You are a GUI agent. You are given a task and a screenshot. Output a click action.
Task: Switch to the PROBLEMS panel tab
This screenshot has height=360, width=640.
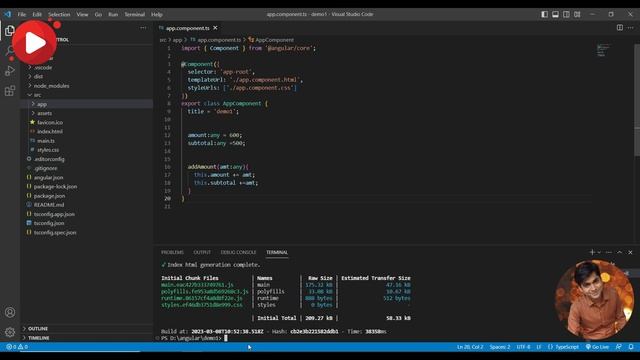[172, 252]
